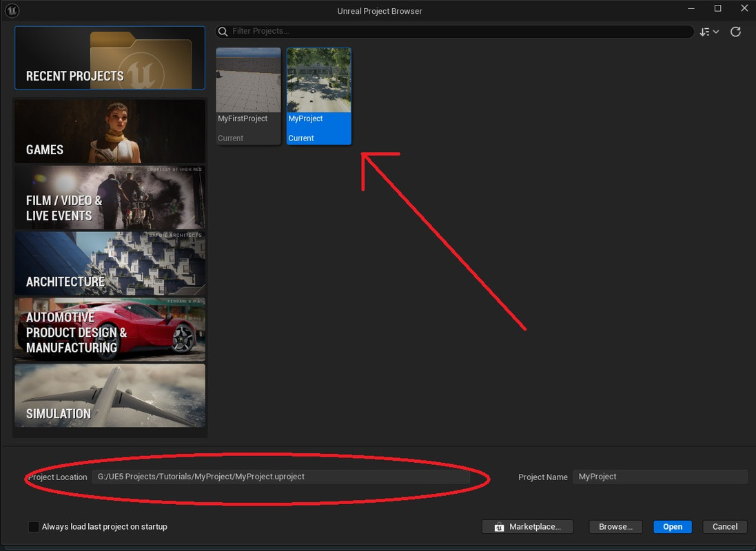Select the Recent Projects category
The image size is (756, 551).
click(110, 58)
